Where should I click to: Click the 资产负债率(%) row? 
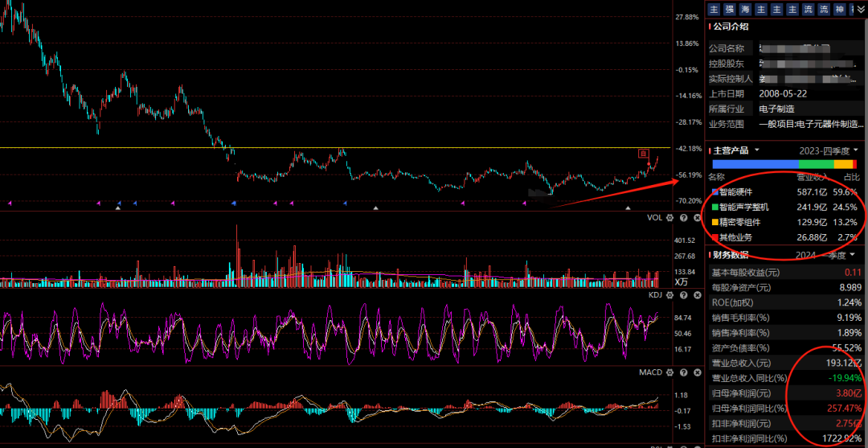coord(787,348)
